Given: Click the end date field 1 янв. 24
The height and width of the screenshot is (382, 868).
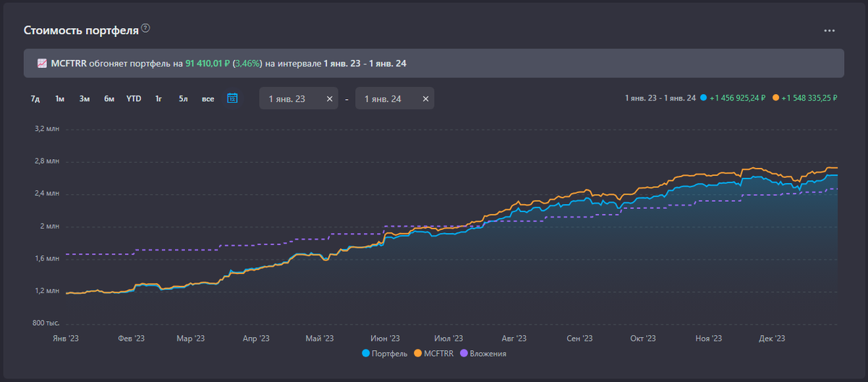Looking at the screenshot, I should tap(395, 98).
